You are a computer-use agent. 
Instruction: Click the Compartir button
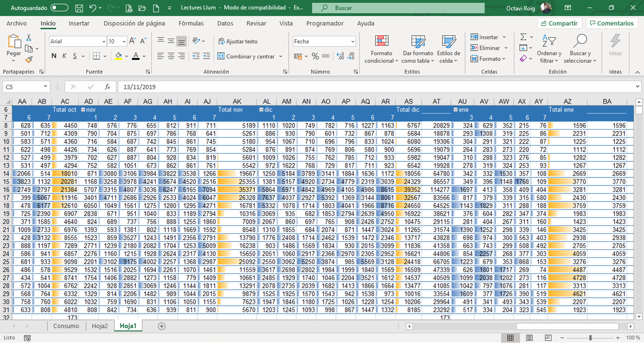[558, 23]
